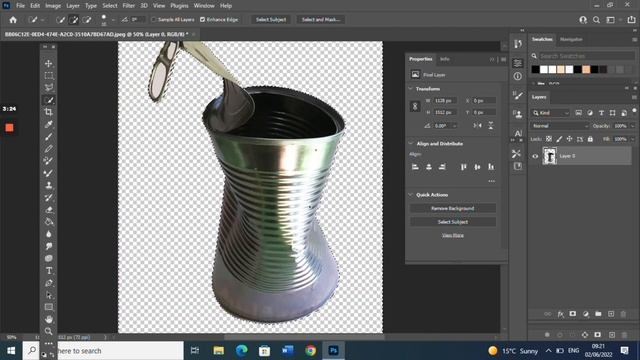This screenshot has width=640, height=360.
Task: Choose Subtract from selection brush mode
Action: pyautogui.click(x=87, y=20)
